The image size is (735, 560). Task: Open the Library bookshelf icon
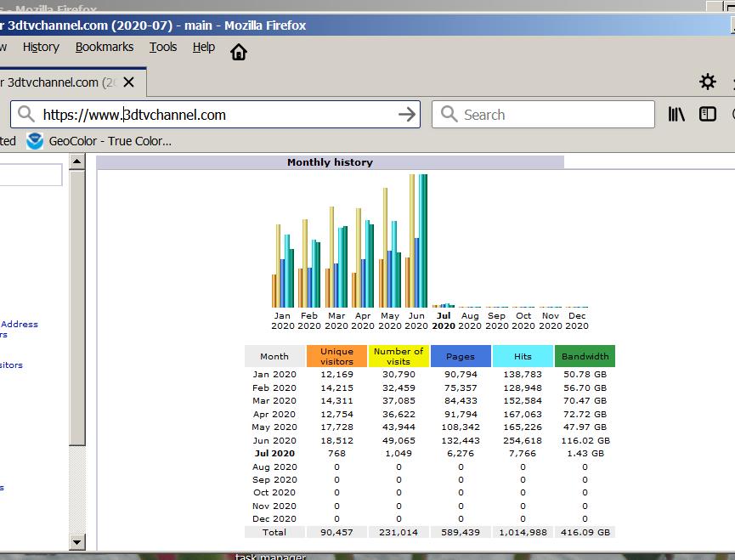tap(676, 114)
